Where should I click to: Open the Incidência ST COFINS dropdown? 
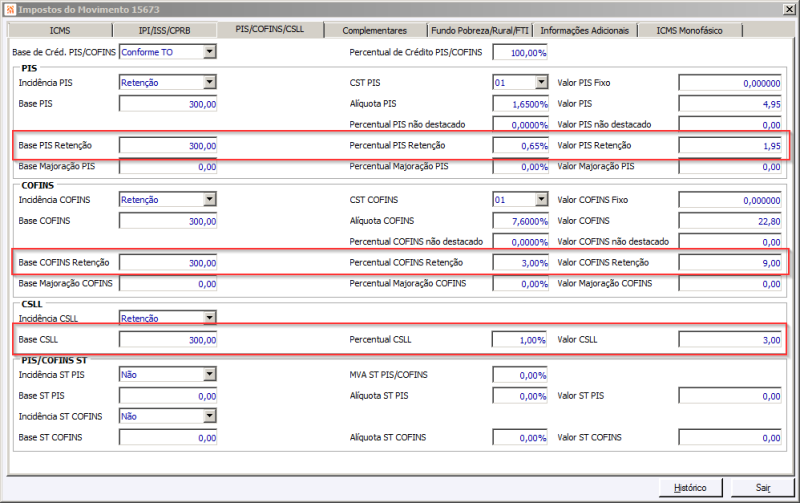(210, 416)
